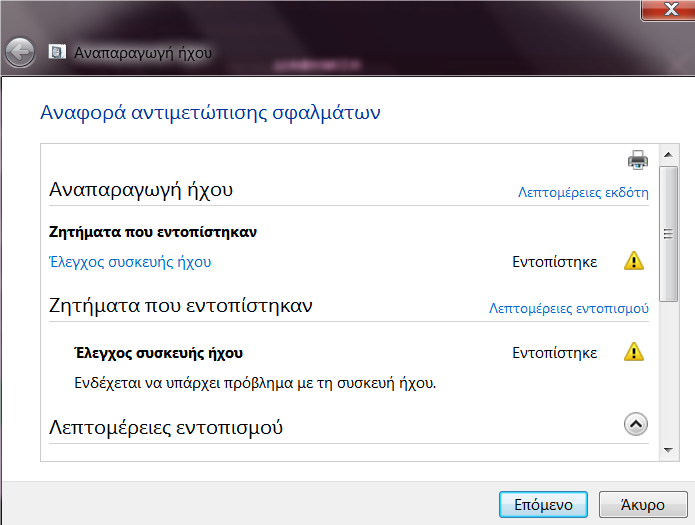
Task: Open the blue Έλεγχος συσκευής ήχου link
Action: [130, 262]
